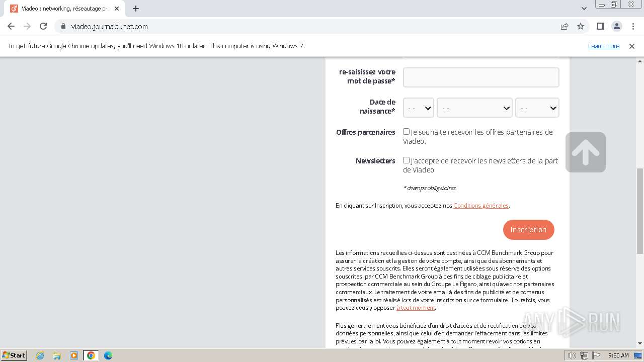Reload the current page
The image size is (644, 362).
pos(43,26)
